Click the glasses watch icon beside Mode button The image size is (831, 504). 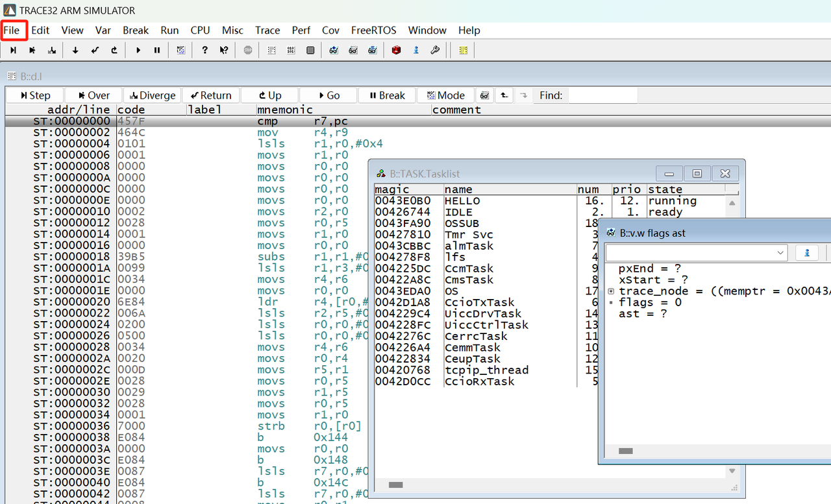484,95
